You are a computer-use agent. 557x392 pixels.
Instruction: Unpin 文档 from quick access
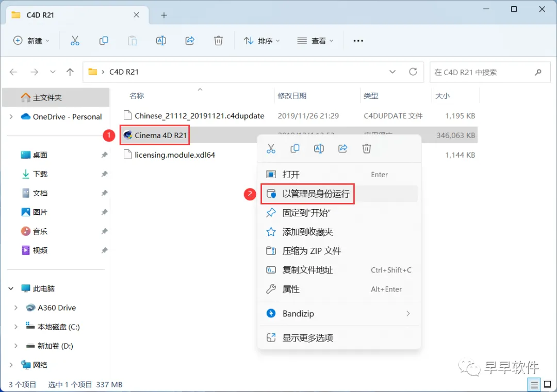coord(104,193)
